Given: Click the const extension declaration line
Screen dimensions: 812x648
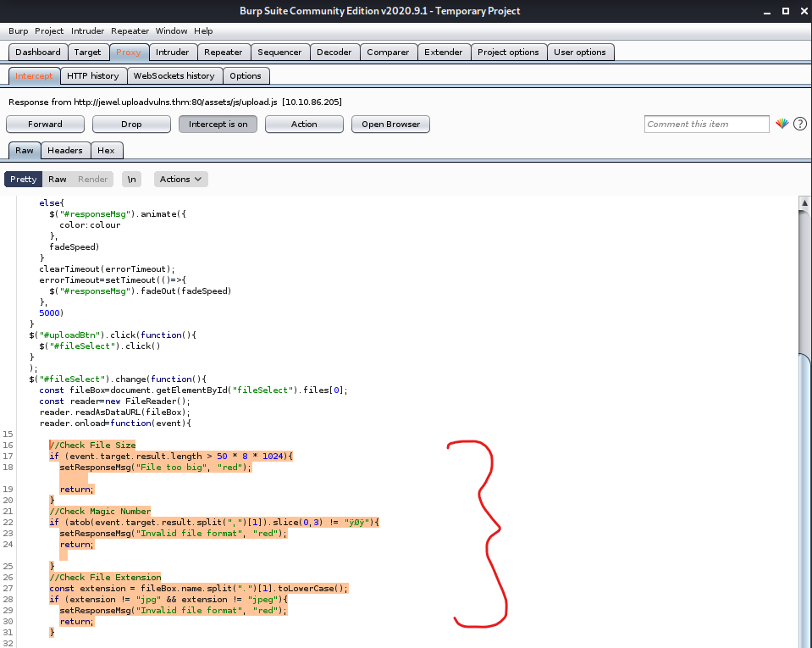Looking at the screenshot, I should click(199, 589).
